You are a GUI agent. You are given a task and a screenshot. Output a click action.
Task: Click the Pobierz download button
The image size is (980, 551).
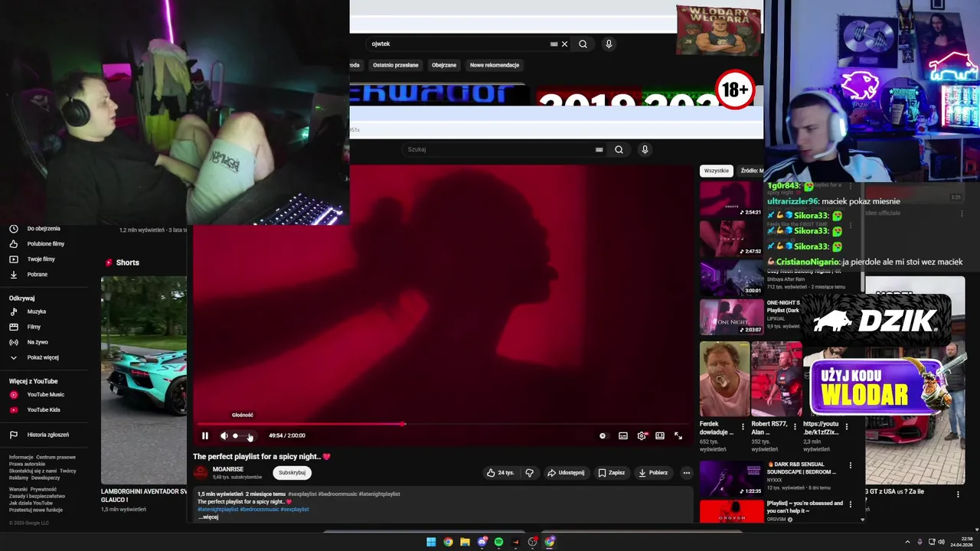click(653, 473)
